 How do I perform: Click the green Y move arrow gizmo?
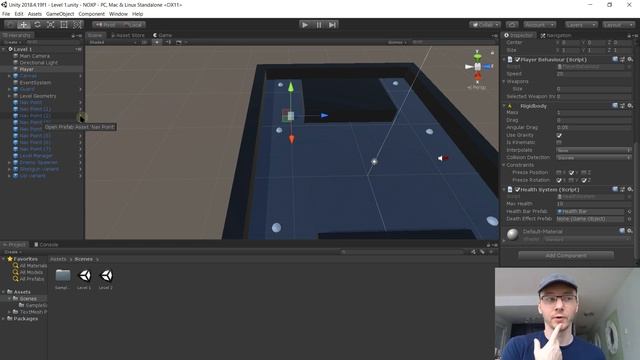coord(291,87)
